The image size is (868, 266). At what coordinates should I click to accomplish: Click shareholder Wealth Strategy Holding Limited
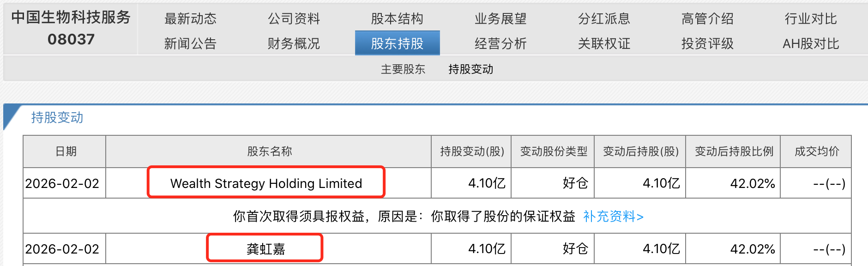(266, 183)
